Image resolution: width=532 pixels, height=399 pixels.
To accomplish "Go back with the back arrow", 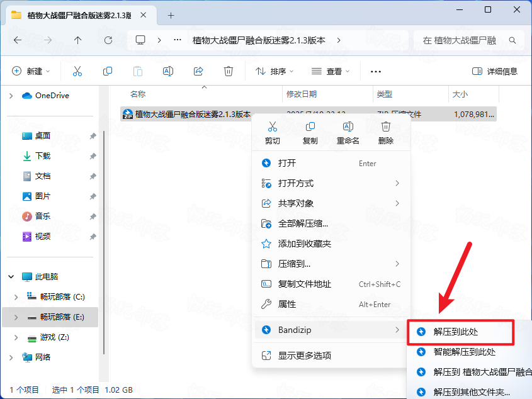I will point(18,40).
